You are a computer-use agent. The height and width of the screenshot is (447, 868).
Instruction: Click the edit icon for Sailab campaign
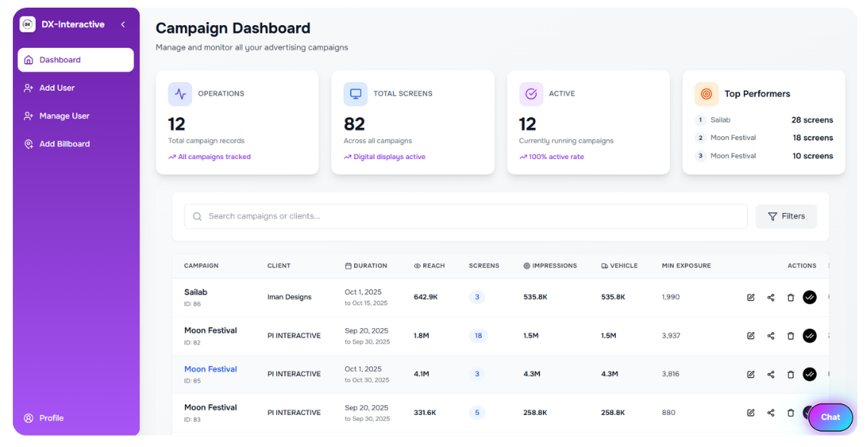(x=751, y=297)
